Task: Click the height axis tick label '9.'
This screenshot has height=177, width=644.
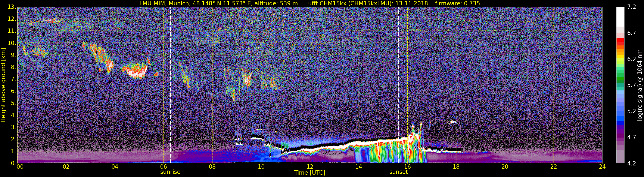Action: [x=13, y=55]
